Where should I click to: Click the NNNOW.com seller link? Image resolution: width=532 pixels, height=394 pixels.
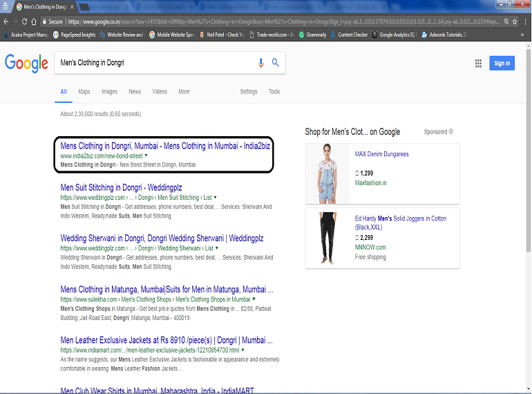point(370,247)
